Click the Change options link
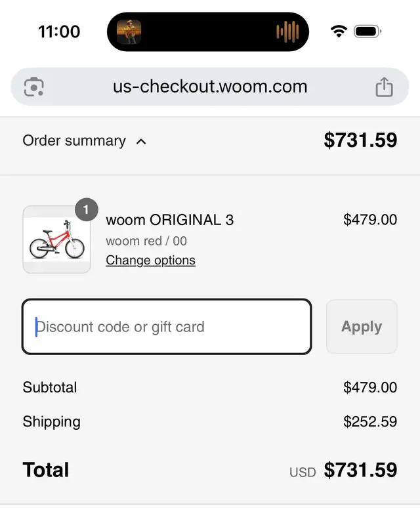420x525 pixels. tap(150, 260)
